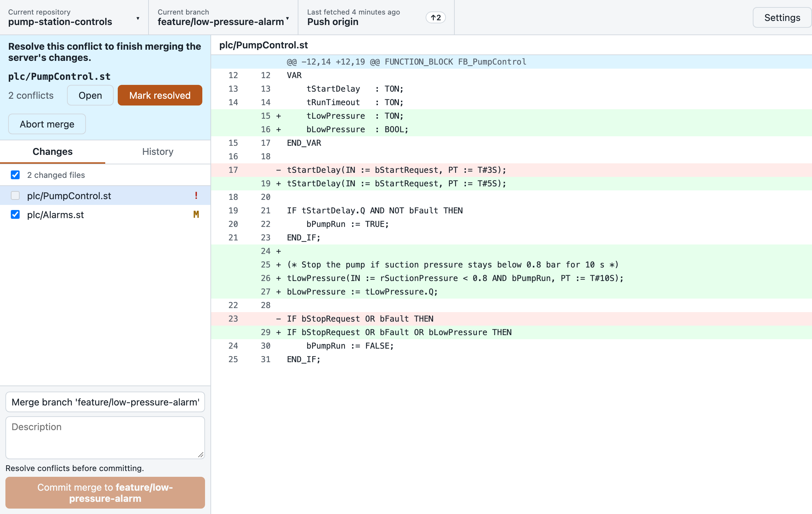Click the commit summary input field

pyautogui.click(x=105, y=402)
